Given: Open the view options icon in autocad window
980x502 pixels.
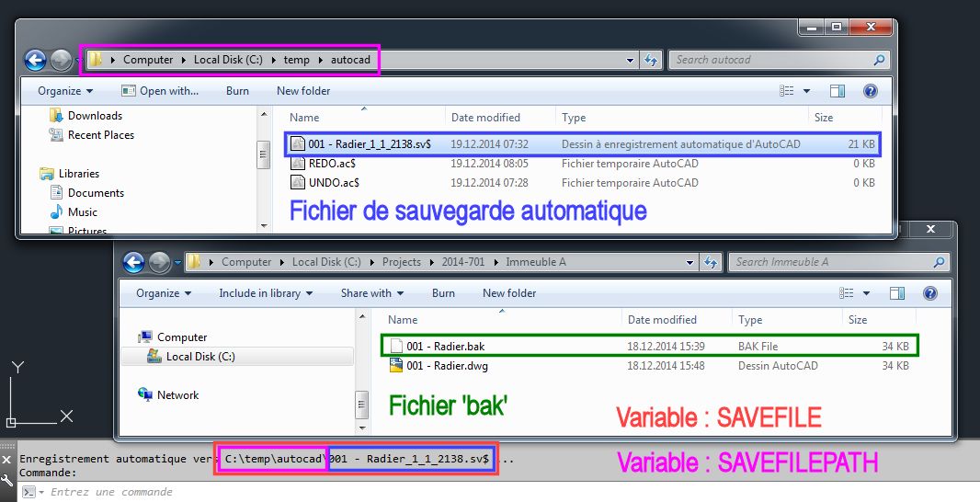Looking at the screenshot, I should 786,91.
